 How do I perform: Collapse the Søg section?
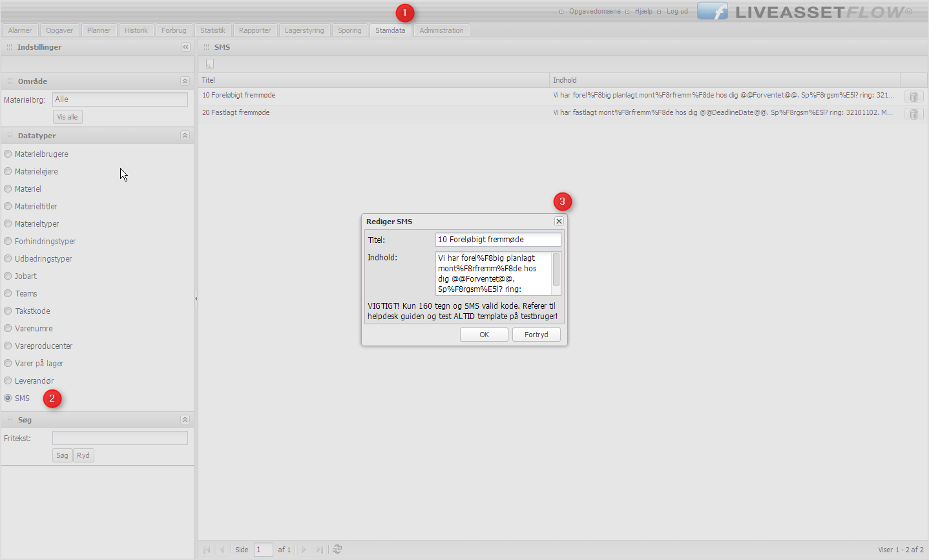click(185, 420)
